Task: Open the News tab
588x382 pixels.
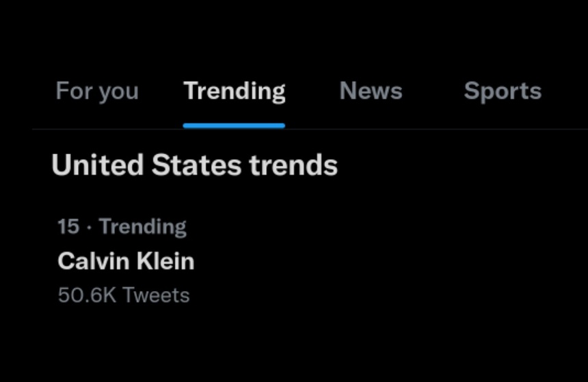Action: (x=371, y=91)
